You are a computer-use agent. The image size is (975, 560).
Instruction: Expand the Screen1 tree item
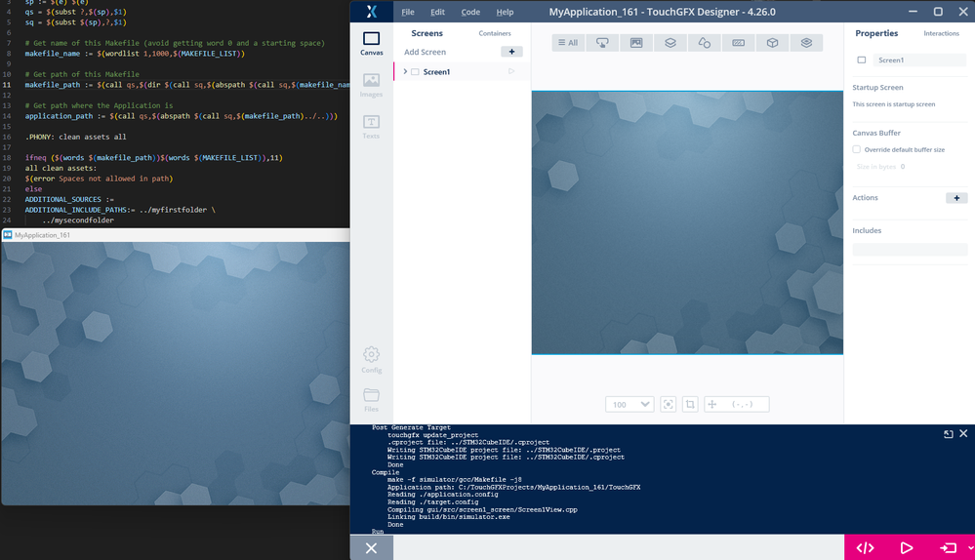405,71
